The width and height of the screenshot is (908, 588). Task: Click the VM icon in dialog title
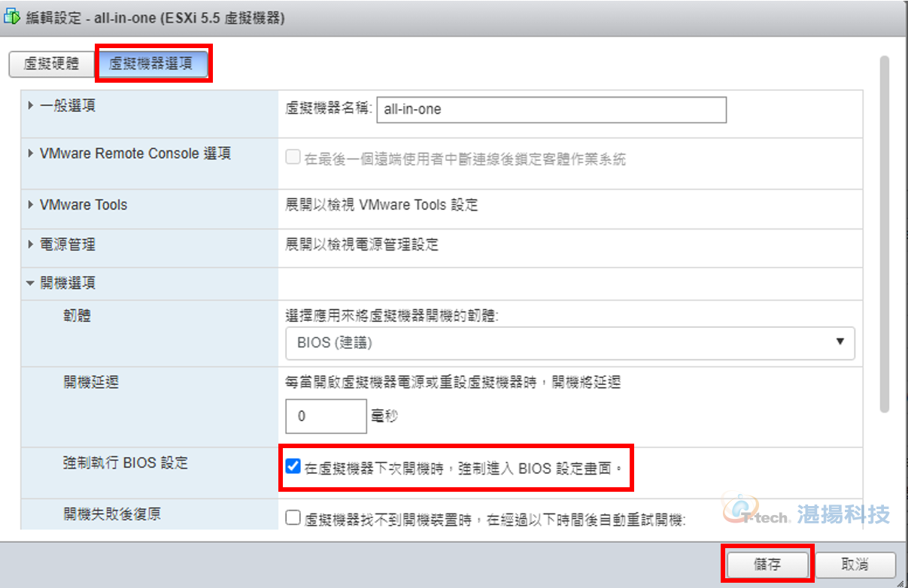coord(12,17)
